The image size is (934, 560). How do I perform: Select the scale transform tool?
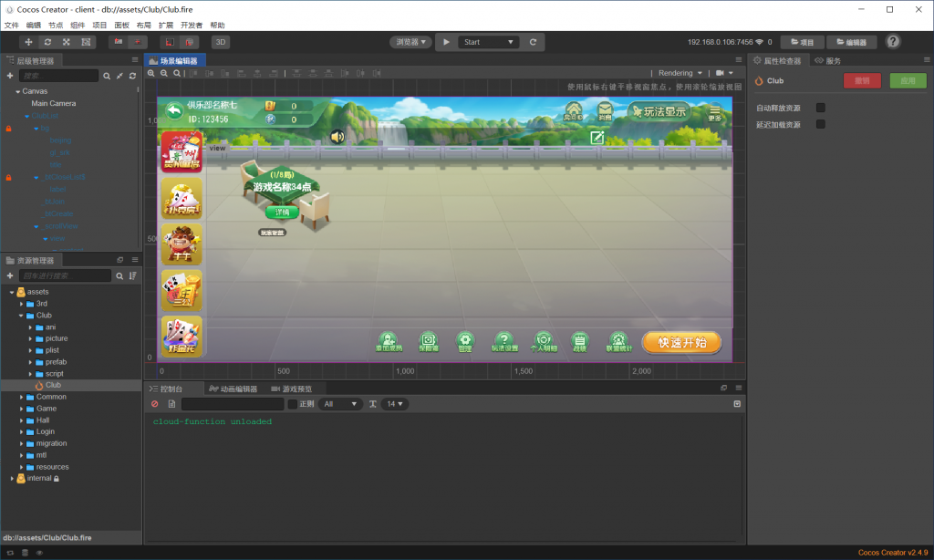click(67, 42)
